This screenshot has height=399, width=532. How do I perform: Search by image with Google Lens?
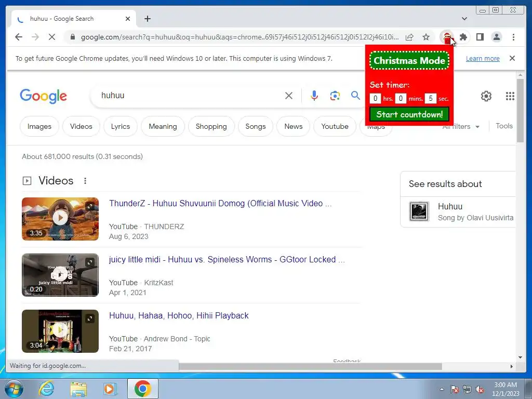point(335,96)
